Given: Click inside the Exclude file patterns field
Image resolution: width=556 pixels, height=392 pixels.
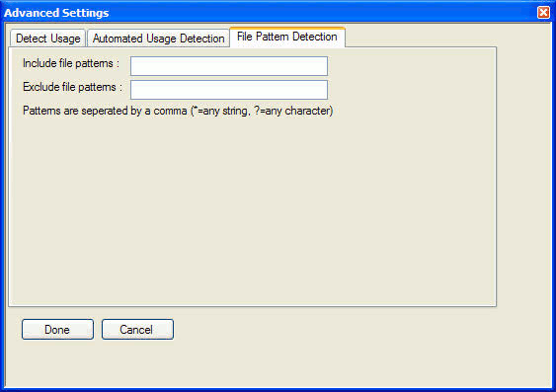Looking at the screenshot, I should (229, 90).
